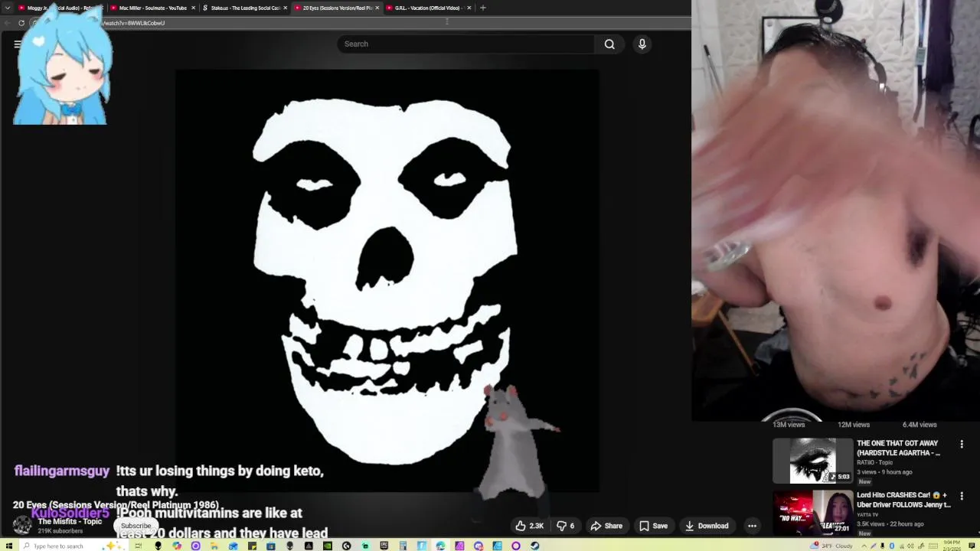Switch to the Moggy Jr. tab
980x551 pixels.
click(x=60, y=8)
